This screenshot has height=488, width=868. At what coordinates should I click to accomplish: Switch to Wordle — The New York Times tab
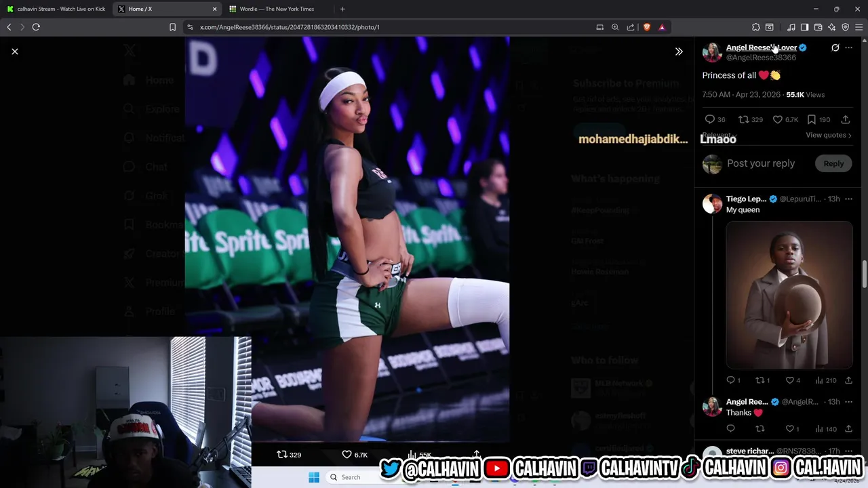(x=277, y=9)
